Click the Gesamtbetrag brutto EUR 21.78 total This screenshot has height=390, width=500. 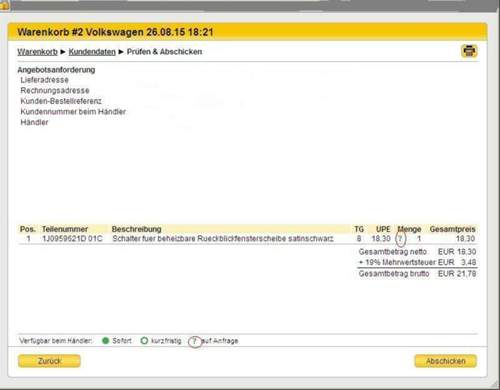point(417,274)
